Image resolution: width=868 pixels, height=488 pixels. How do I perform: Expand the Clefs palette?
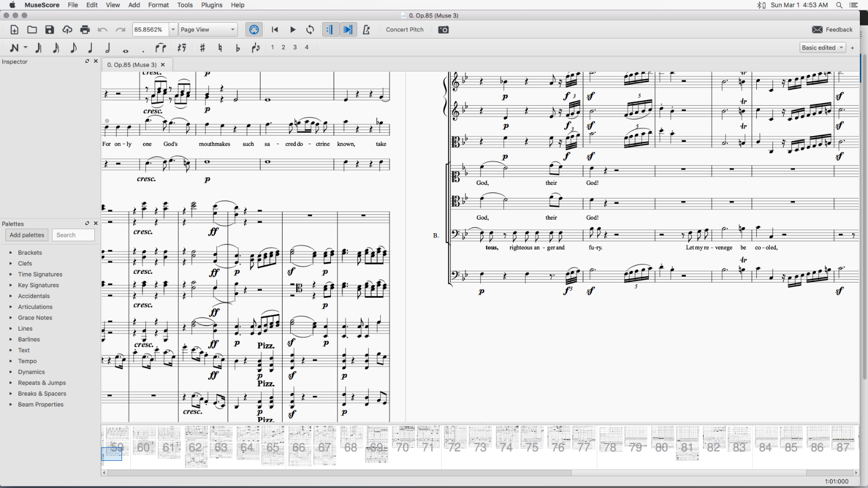(x=10, y=264)
